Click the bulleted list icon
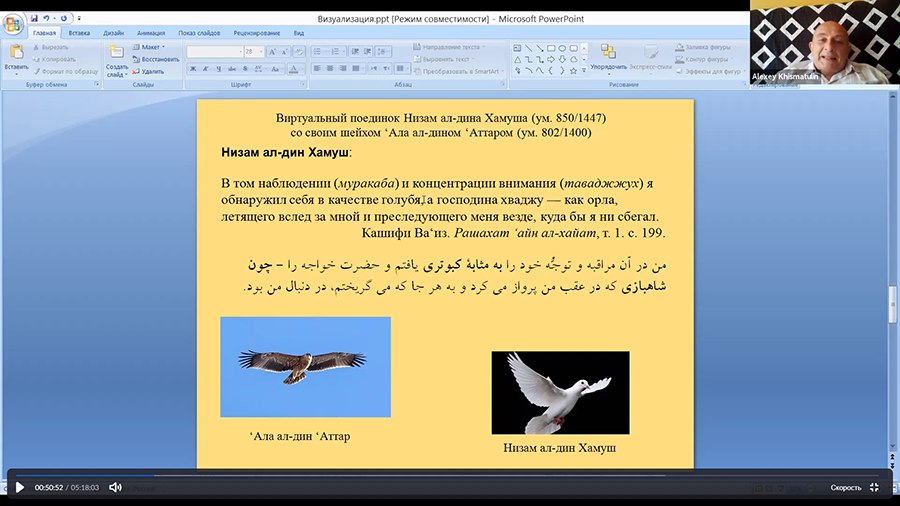The height and width of the screenshot is (506, 900). (x=318, y=52)
